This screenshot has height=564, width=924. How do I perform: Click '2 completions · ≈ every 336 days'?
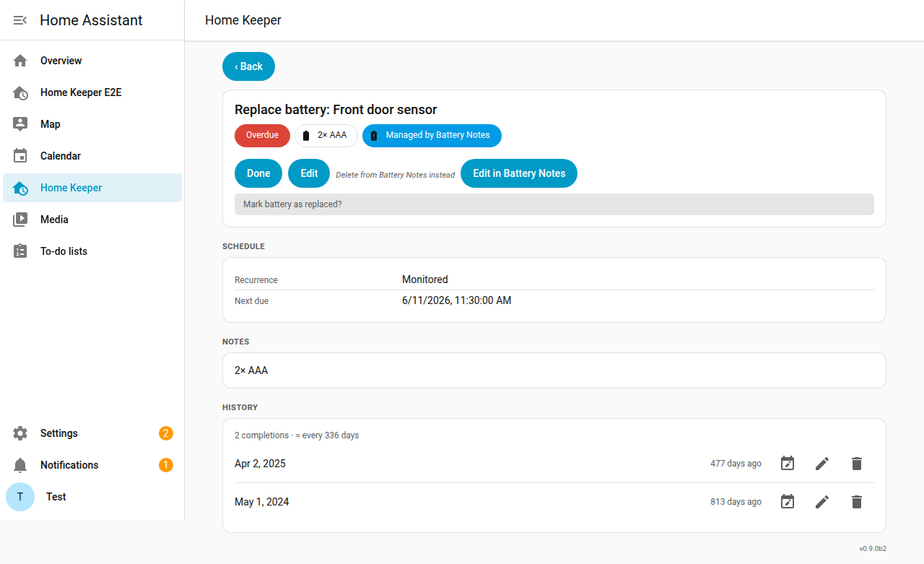(x=297, y=435)
